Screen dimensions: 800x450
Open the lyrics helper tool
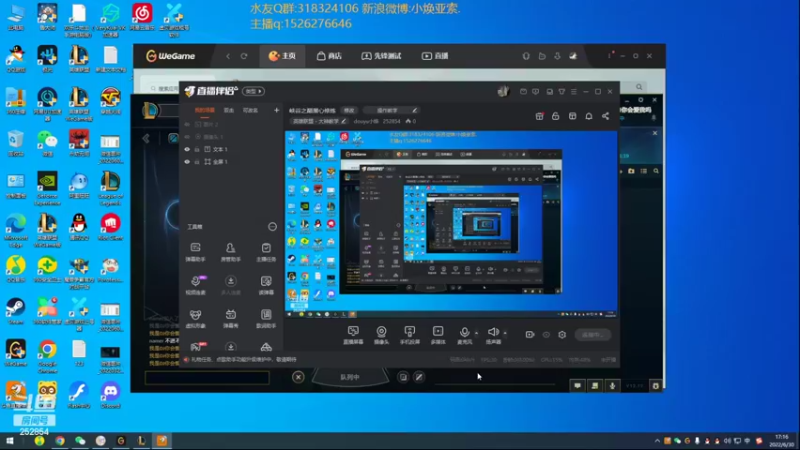266,318
